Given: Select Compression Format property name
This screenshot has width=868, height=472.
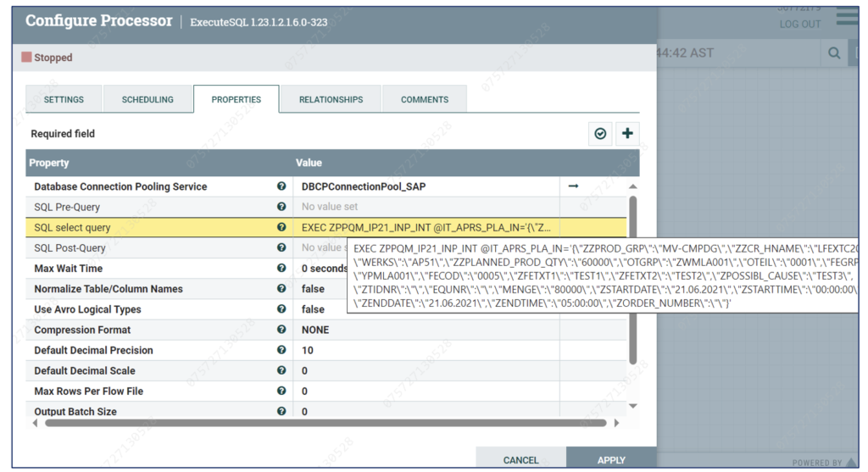Looking at the screenshot, I should pos(82,330).
